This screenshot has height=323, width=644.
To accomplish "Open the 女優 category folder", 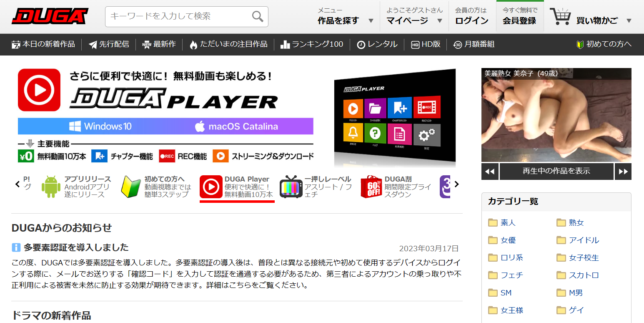I will [x=502, y=240].
